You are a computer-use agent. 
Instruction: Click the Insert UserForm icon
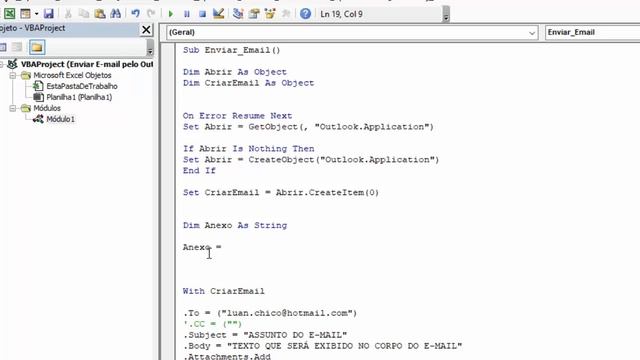click(x=25, y=14)
